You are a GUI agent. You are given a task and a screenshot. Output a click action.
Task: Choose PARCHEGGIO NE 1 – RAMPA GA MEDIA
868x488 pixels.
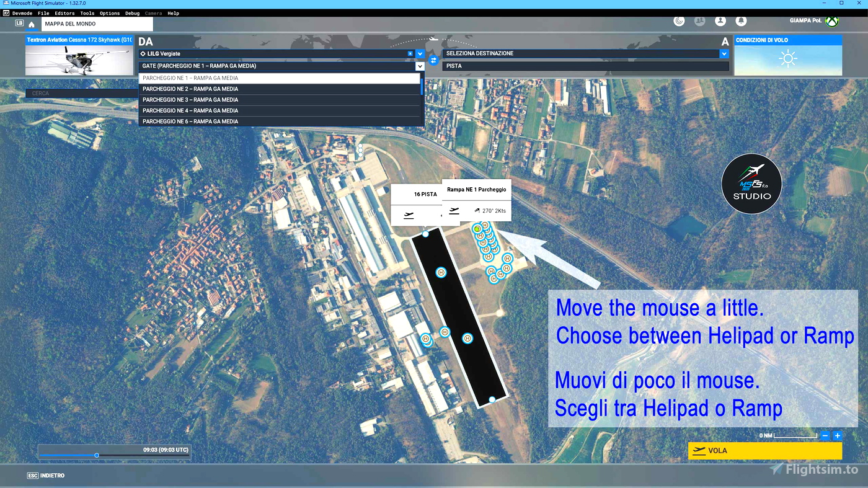point(280,78)
